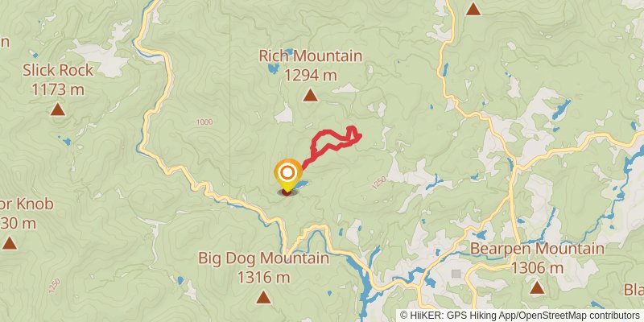Viewport: 644px width, 322px height.
Task: Click the rotated 1250 contour label near lake
Action: coord(379,183)
